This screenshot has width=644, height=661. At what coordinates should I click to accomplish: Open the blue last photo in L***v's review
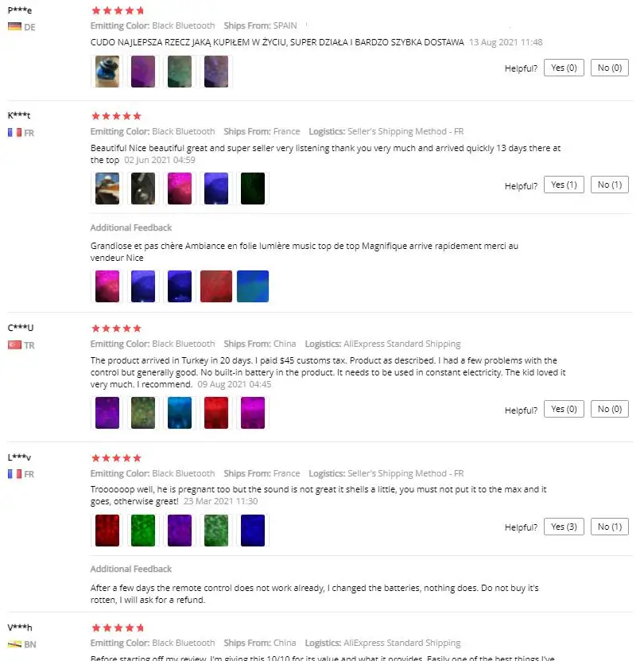pyautogui.click(x=253, y=531)
